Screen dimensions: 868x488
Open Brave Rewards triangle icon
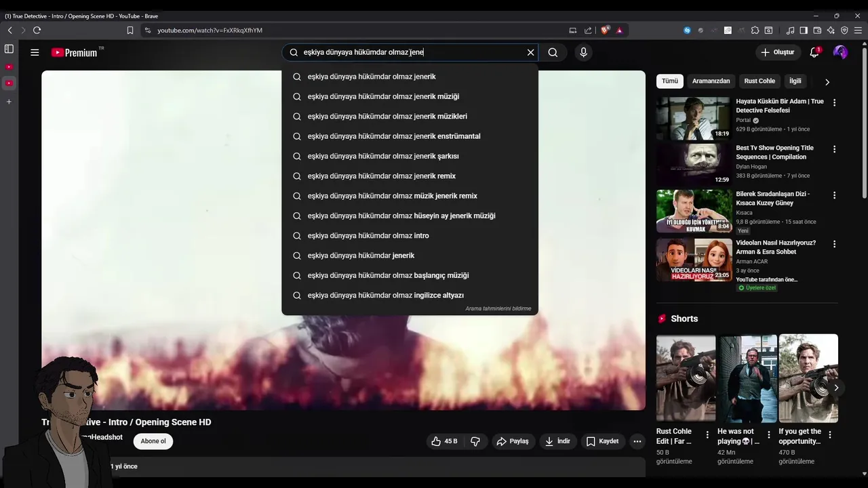[x=619, y=30]
